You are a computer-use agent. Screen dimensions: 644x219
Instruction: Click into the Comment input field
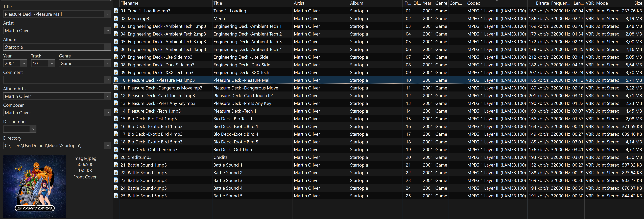[54, 80]
